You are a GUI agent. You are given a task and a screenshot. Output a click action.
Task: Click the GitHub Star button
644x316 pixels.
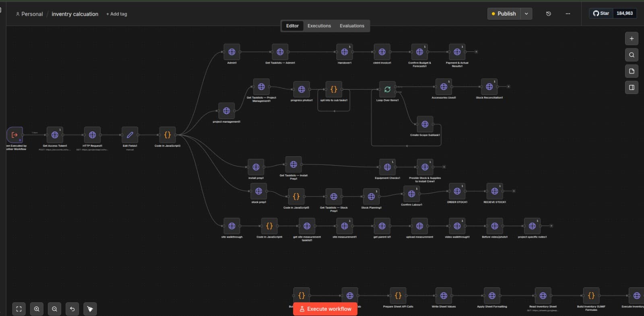click(x=601, y=13)
